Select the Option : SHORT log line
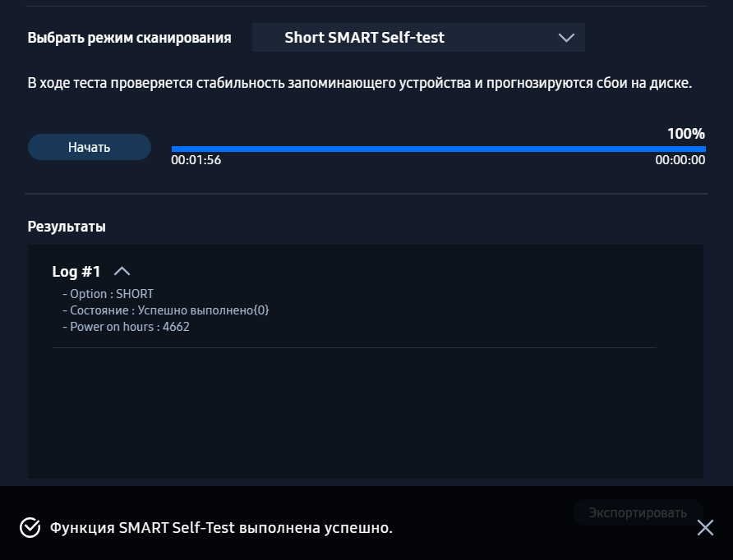 point(108,294)
